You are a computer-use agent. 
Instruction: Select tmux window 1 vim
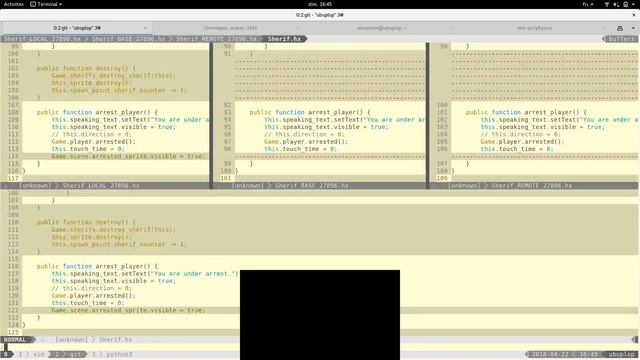coord(32,354)
